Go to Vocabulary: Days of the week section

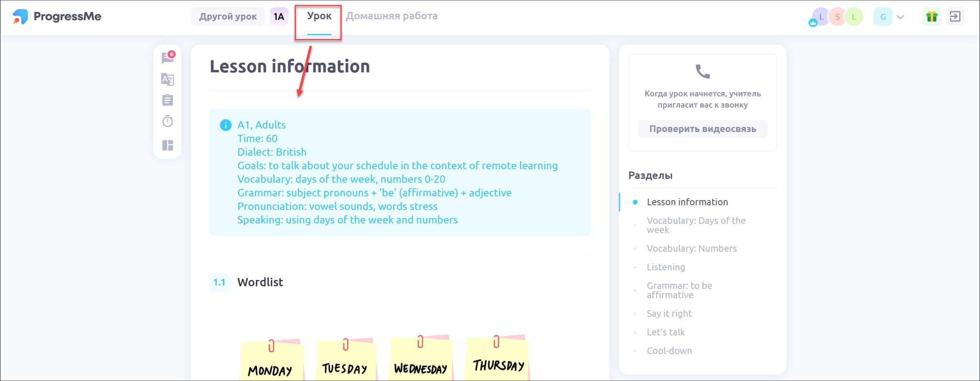[x=696, y=225]
